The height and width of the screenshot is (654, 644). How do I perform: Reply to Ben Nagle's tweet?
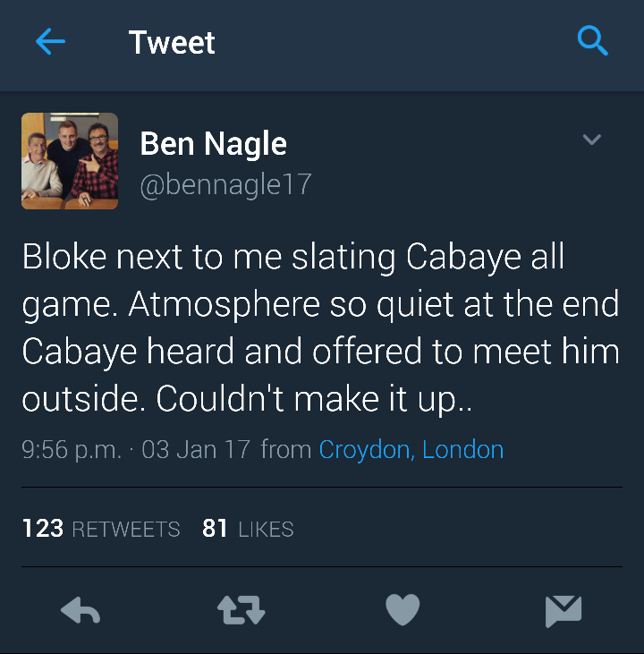tap(80, 610)
